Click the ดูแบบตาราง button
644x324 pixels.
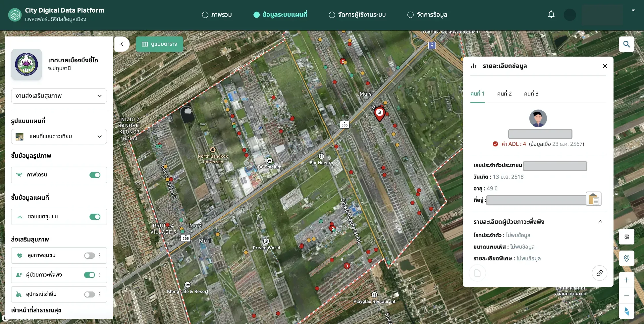(x=160, y=44)
